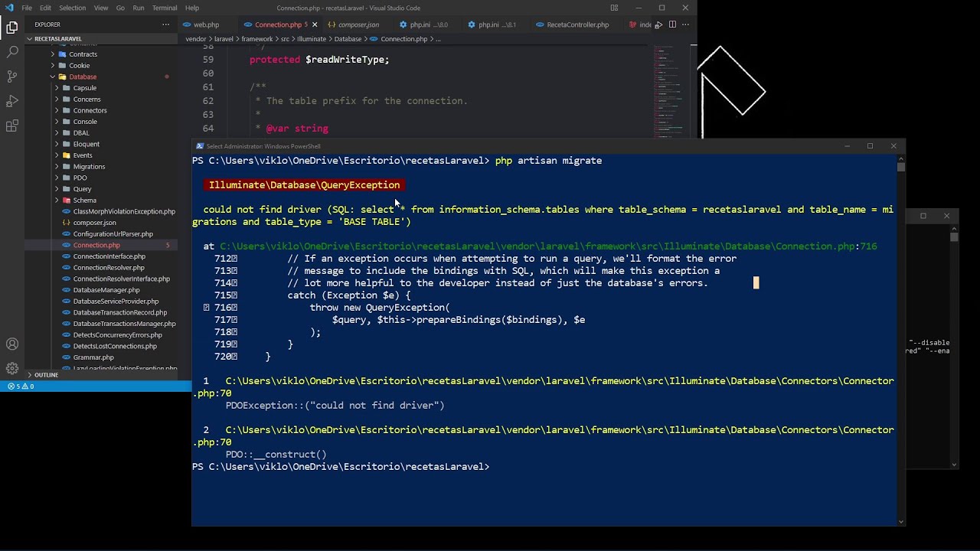The image size is (980, 551).
Task: Expand the Console folder
Action: point(85,122)
